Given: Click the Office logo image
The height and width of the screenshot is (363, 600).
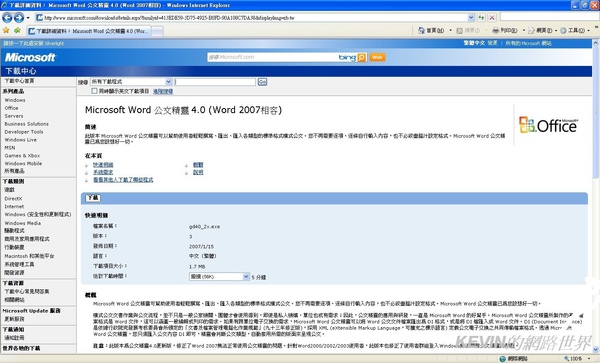Looking at the screenshot, I should pyautogui.click(x=548, y=125).
